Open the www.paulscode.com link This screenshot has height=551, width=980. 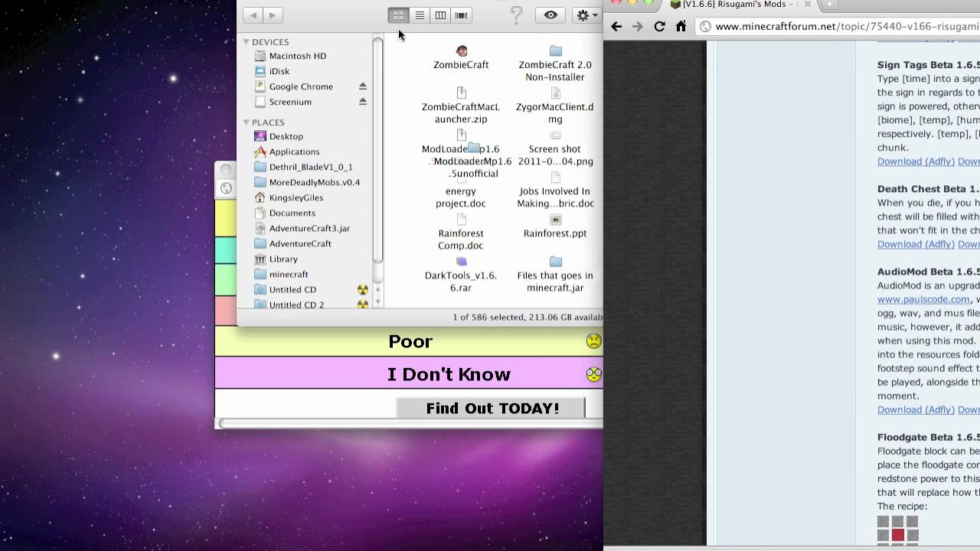pos(923,299)
